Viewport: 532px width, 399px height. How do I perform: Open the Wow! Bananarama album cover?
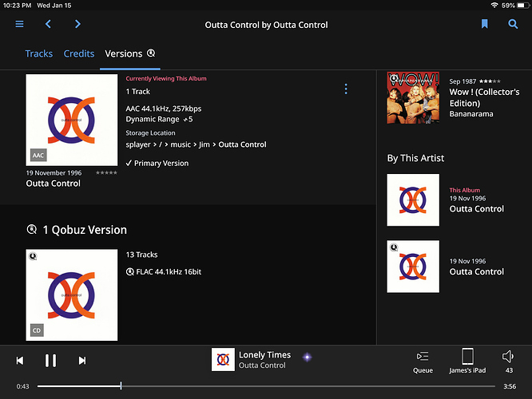click(x=413, y=97)
